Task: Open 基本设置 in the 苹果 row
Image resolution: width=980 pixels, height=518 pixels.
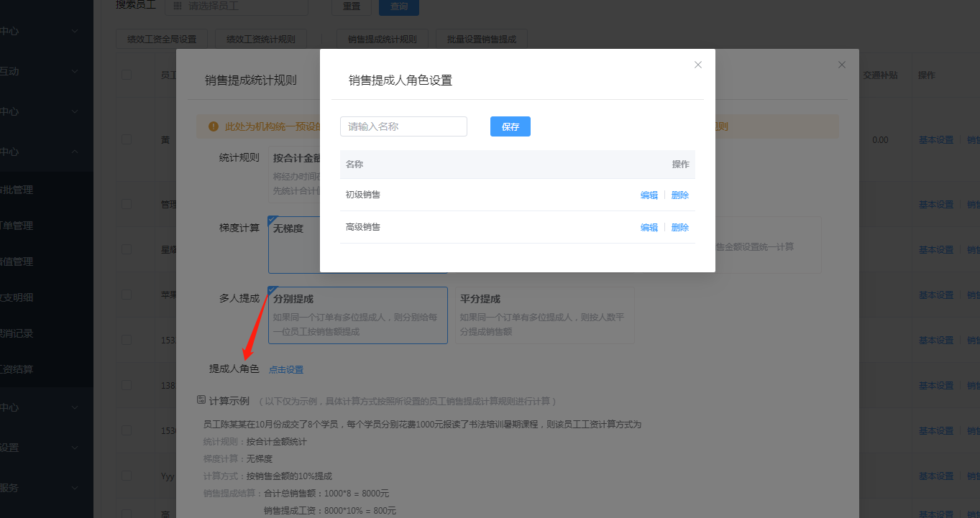Action: pyautogui.click(x=936, y=295)
